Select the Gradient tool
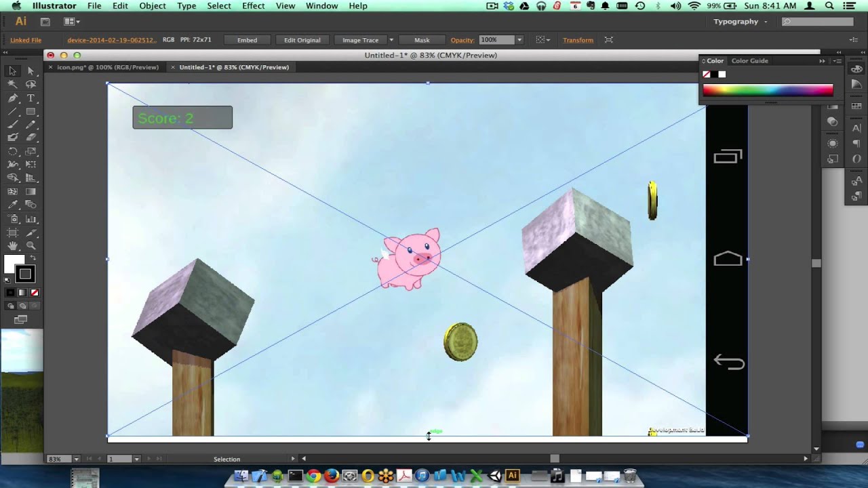The height and width of the screenshot is (488, 868). 31,191
